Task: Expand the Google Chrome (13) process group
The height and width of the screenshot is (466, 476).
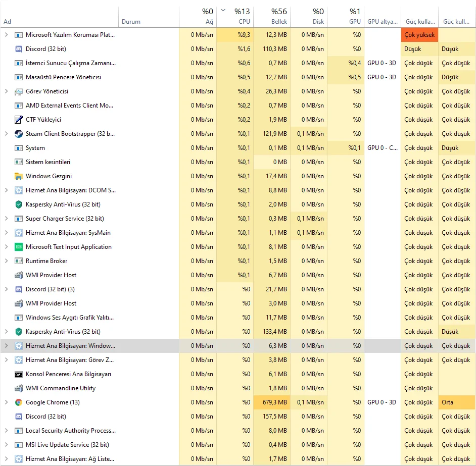Action: 6,402
